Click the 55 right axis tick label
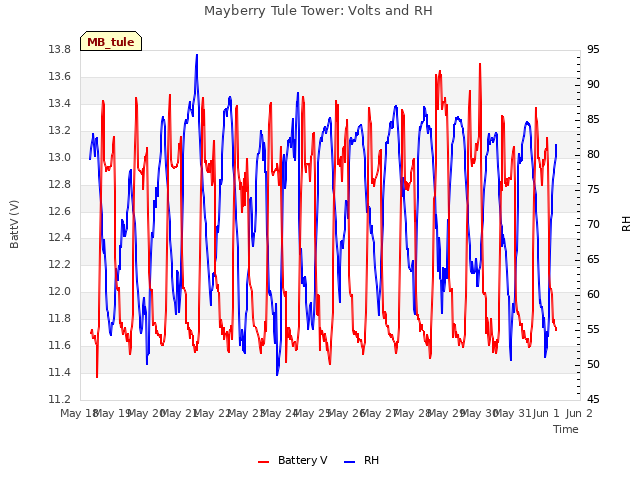 click(593, 329)
